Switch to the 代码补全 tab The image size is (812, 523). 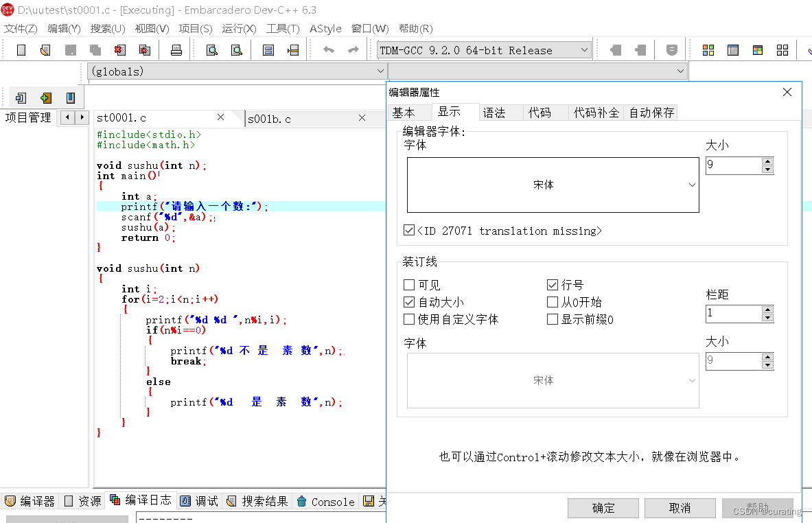coord(596,113)
